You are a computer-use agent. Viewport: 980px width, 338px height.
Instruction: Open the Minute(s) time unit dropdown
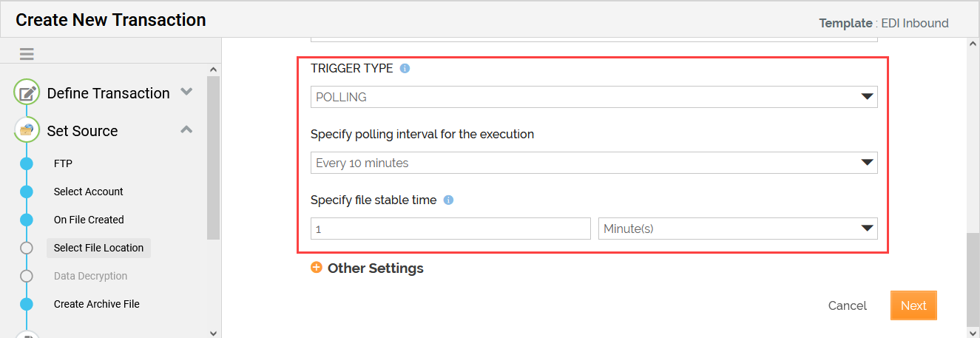tap(737, 229)
